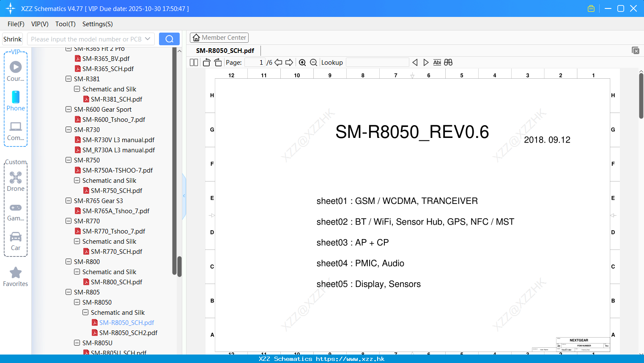Collapse the SM-R600 Gear Sport node
This screenshot has height=363, width=644.
(69, 109)
